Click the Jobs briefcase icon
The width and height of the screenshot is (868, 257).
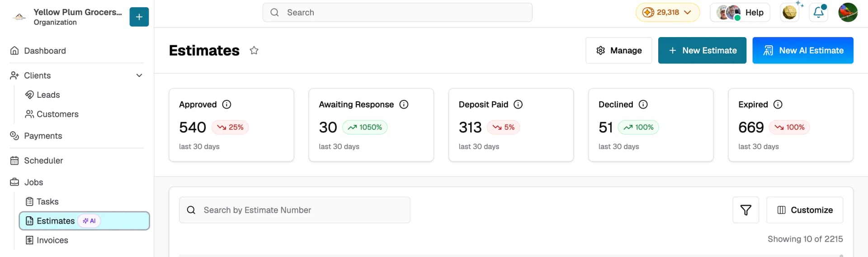[14, 182]
